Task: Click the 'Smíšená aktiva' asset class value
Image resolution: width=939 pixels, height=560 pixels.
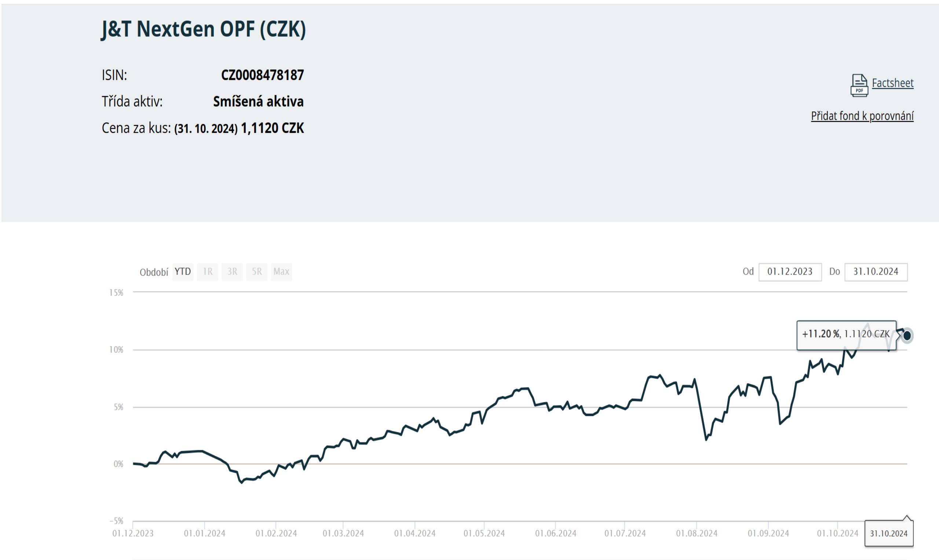Action: 258,102
